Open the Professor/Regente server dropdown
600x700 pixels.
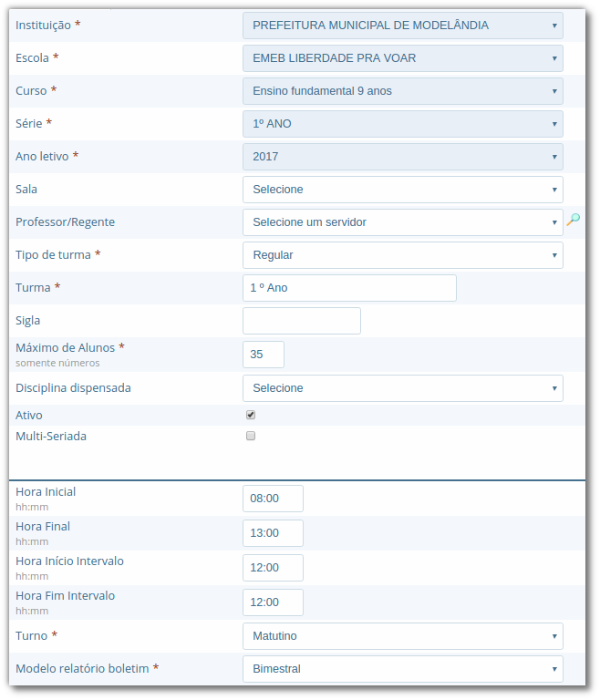click(402, 222)
